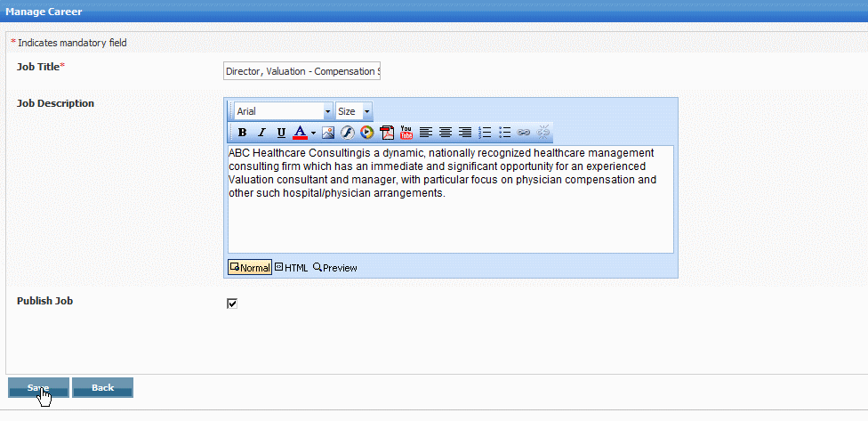Insert a Windows Media video
868x421 pixels.
[x=366, y=133]
